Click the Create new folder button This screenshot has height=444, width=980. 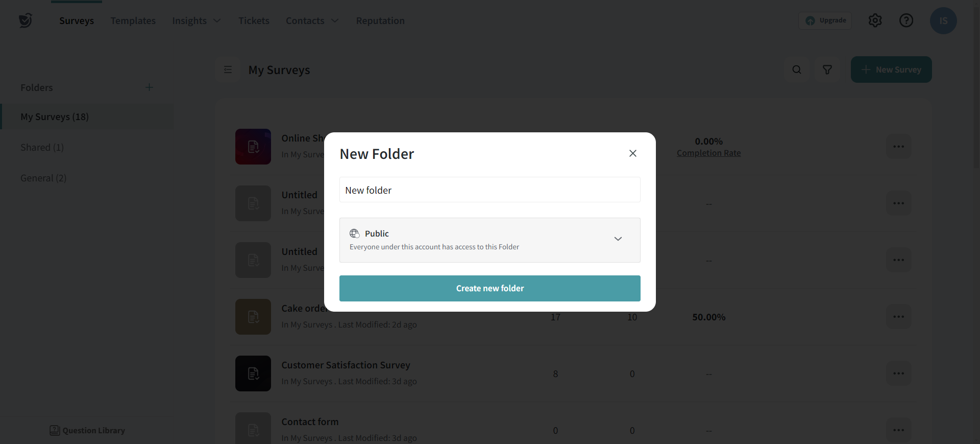pyautogui.click(x=489, y=288)
